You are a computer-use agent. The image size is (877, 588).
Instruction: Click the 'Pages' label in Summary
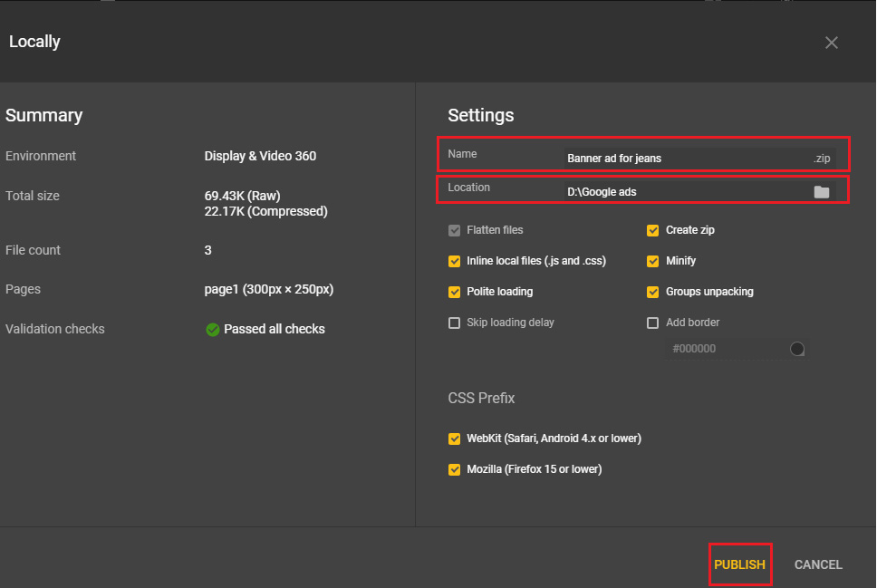[23, 289]
